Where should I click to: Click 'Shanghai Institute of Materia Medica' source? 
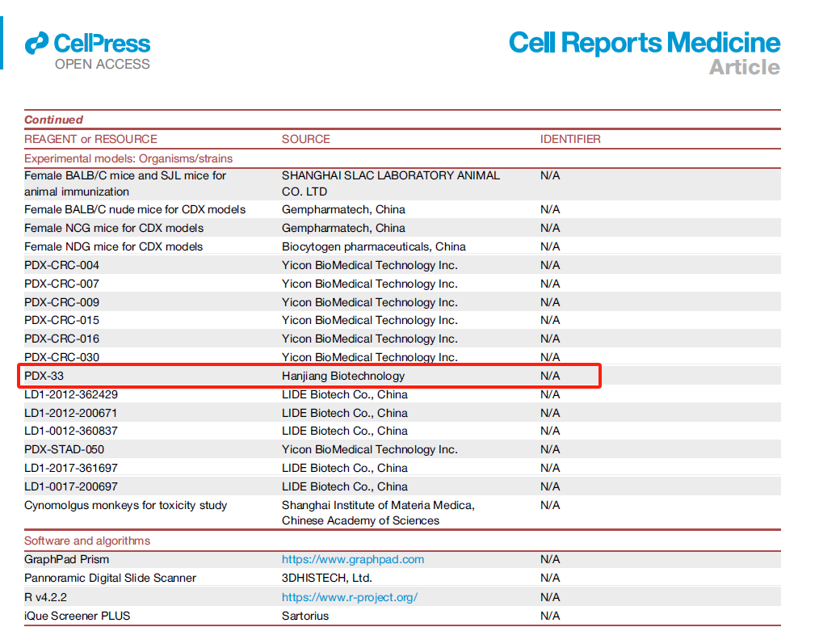pos(378,513)
